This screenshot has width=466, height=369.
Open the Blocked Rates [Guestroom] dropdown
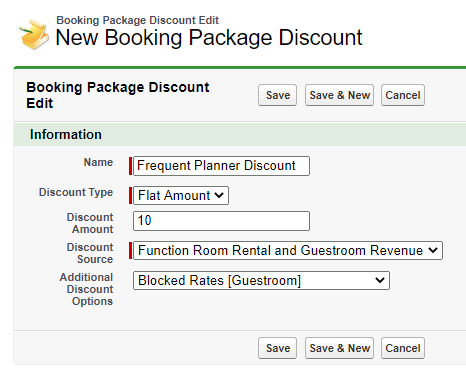point(261,280)
